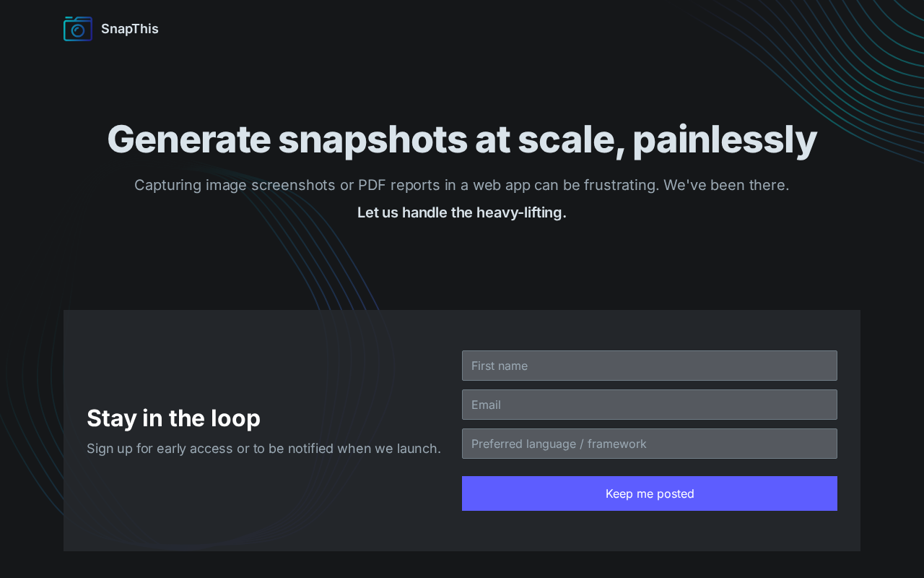Activate the Preferred language / framework field
Viewport: 924px width, 578px height.
click(x=650, y=444)
